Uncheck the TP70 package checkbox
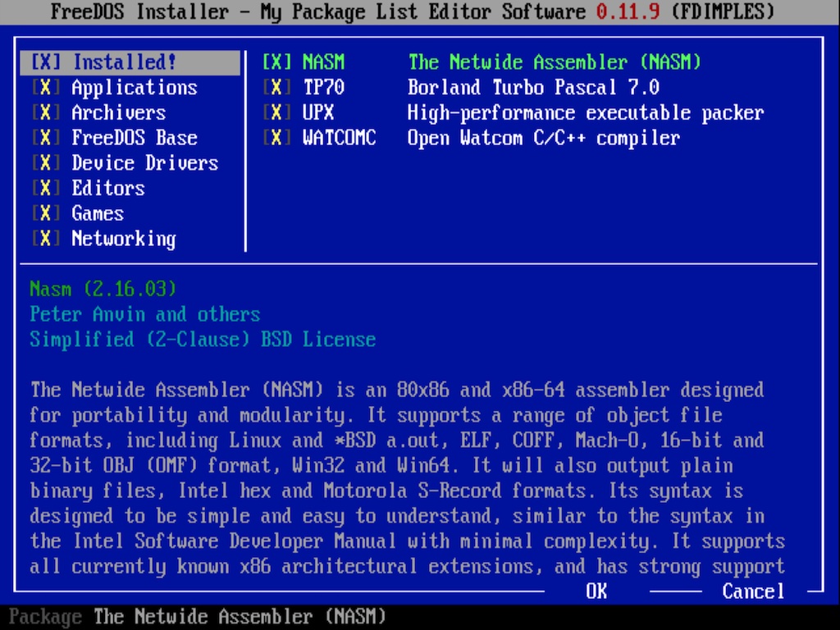The width and height of the screenshot is (840, 630). pos(277,88)
